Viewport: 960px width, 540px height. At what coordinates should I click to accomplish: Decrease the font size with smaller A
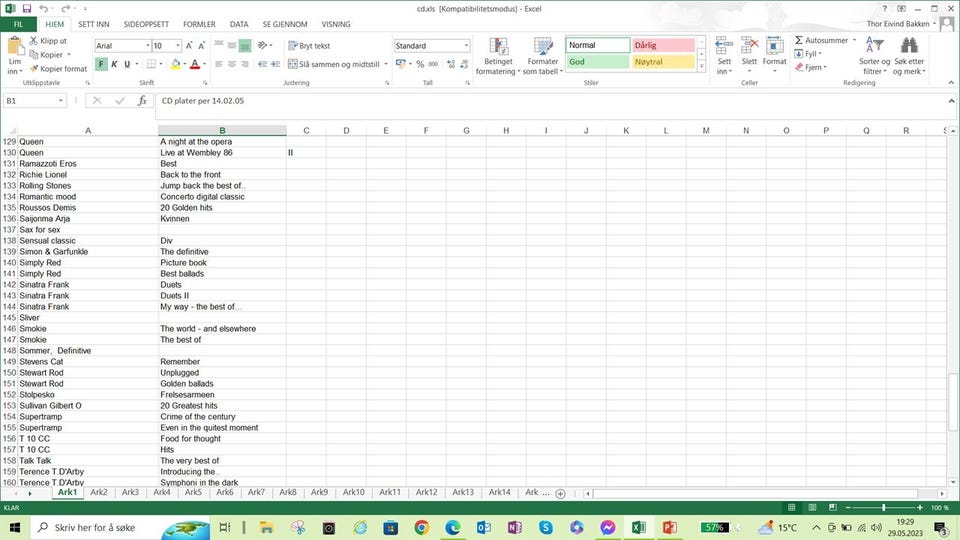[x=201, y=46]
